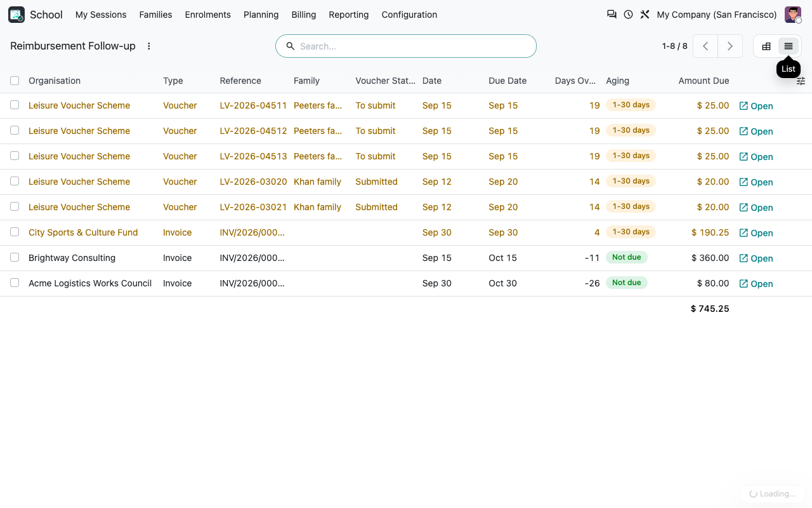Switch to the List view
812x508 pixels.
789,46
